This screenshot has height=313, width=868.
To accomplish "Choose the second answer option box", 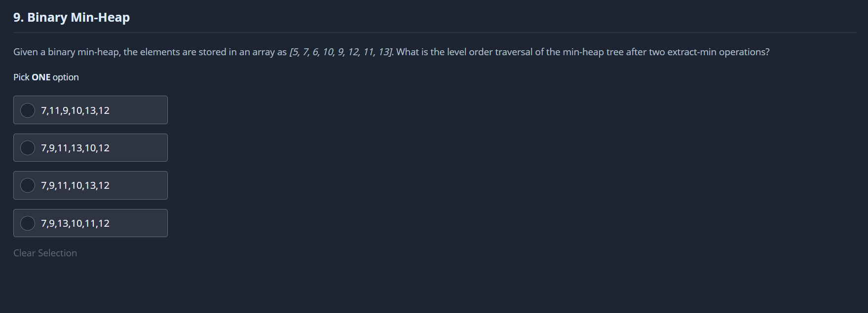I will coord(90,147).
